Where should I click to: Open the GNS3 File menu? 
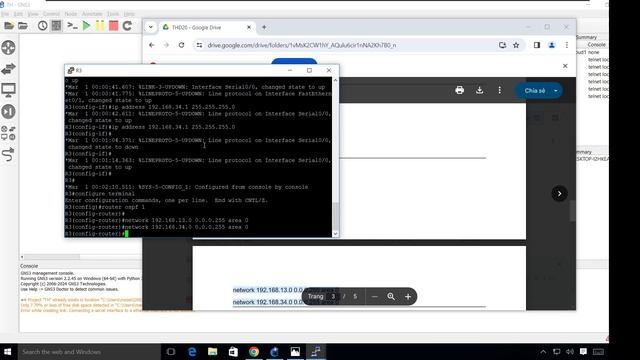tap(5, 14)
